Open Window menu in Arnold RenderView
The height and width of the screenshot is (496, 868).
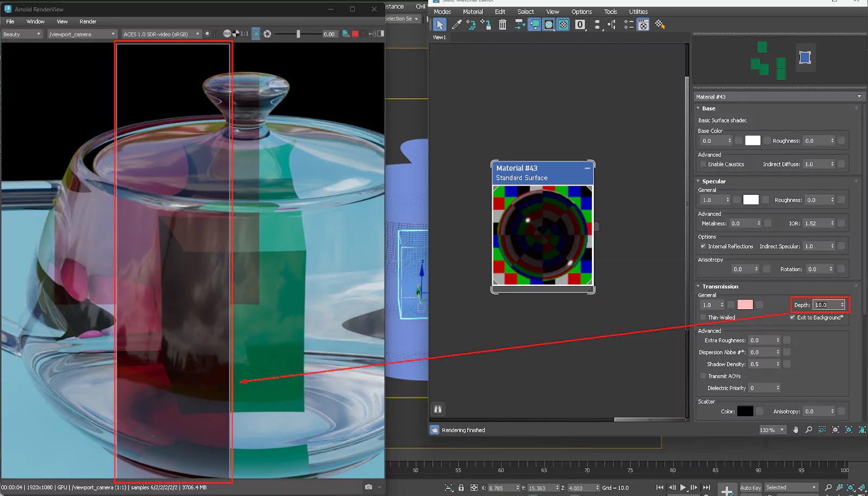coord(35,22)
